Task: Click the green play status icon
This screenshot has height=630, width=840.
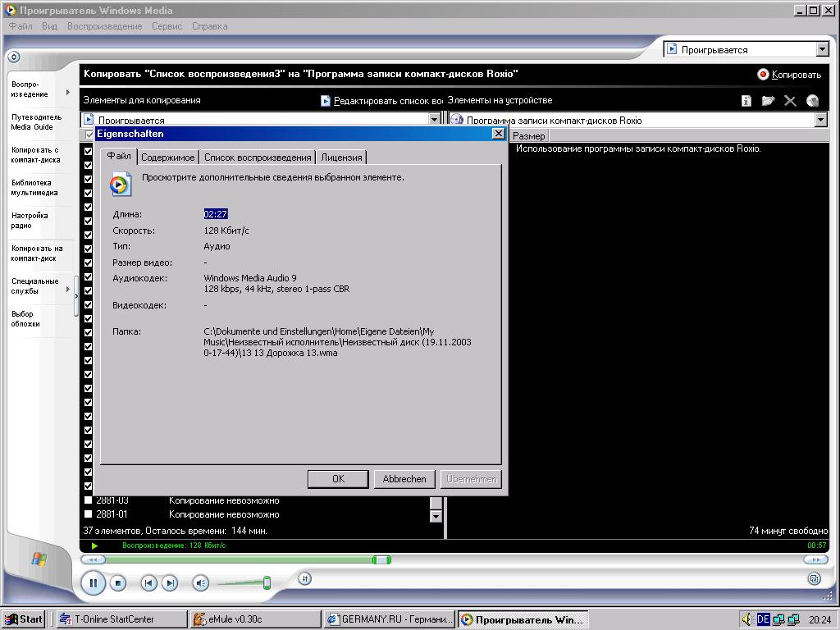Action: pos(95,546)
